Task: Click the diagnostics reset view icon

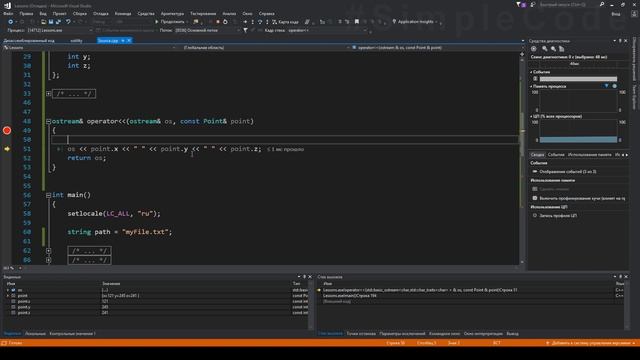Action: [x=562, y=49]
